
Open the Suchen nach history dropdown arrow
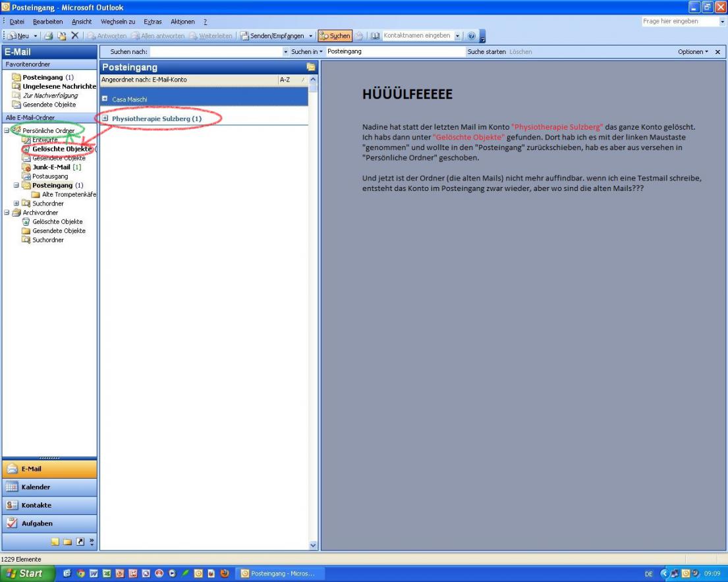[285, 51]
